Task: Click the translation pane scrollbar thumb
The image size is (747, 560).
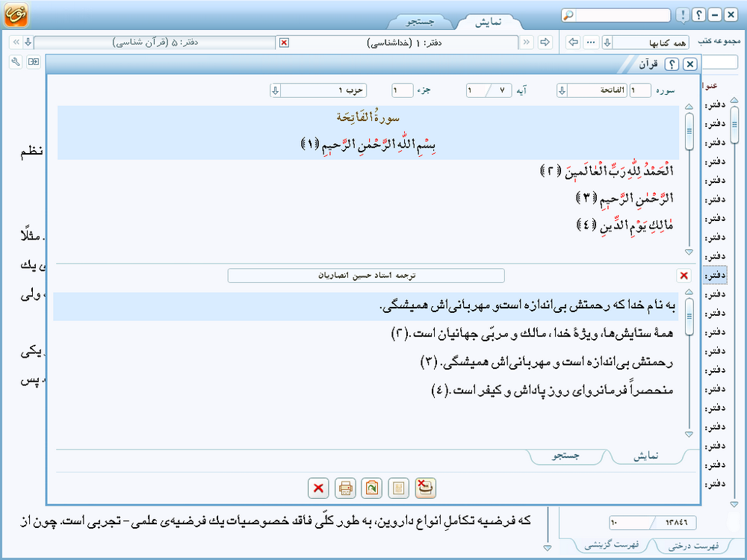Action: (x=689, y=317)
